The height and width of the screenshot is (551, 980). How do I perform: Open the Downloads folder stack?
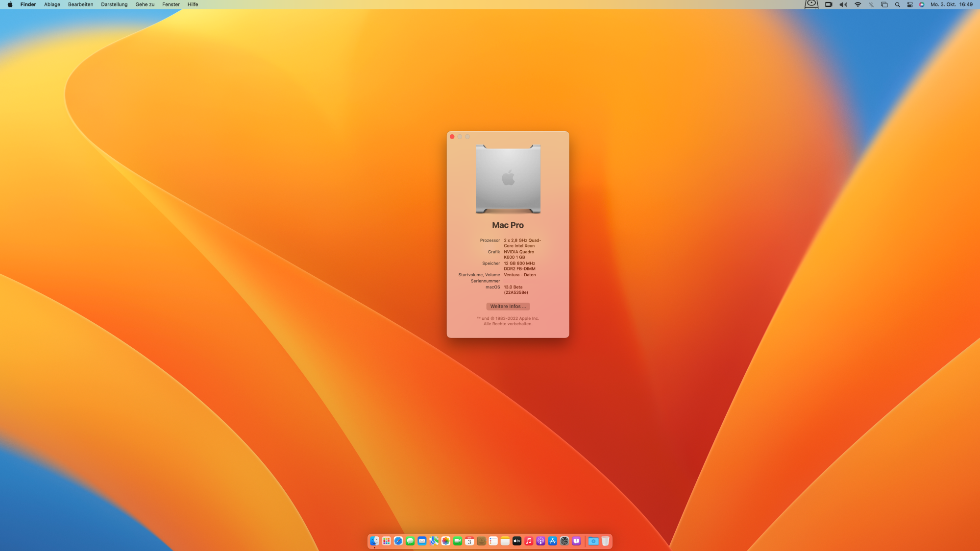[x=593, y=541]
